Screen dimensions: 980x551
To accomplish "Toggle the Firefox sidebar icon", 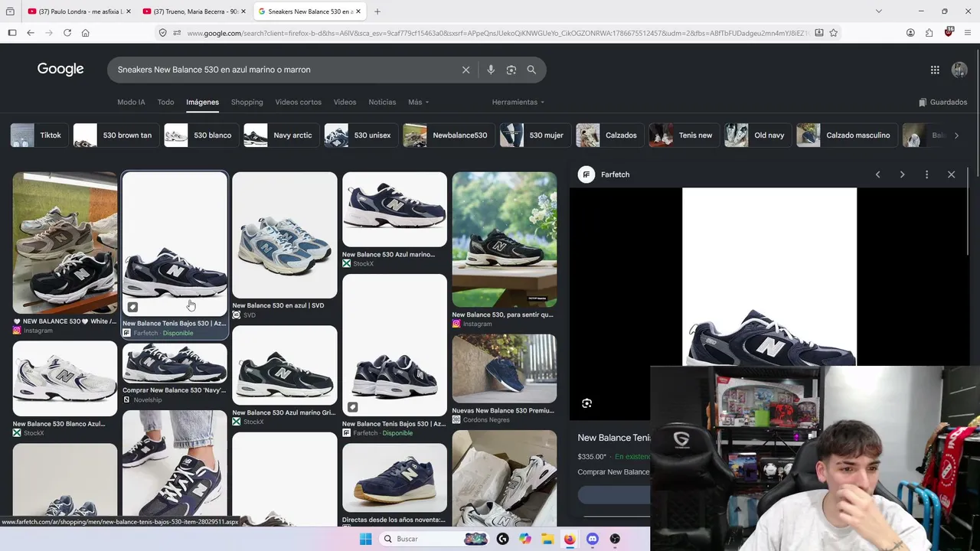I will pyautogui.click(x=12, y=33).
